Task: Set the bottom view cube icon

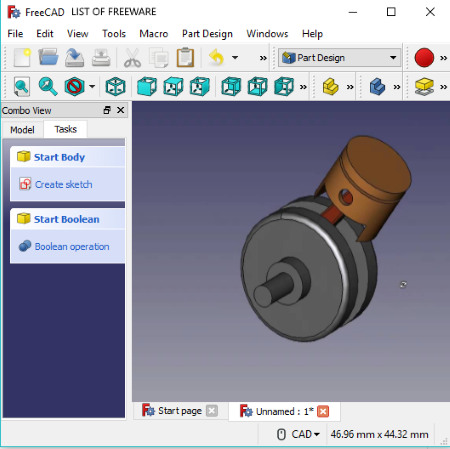Action: point(257,87)
